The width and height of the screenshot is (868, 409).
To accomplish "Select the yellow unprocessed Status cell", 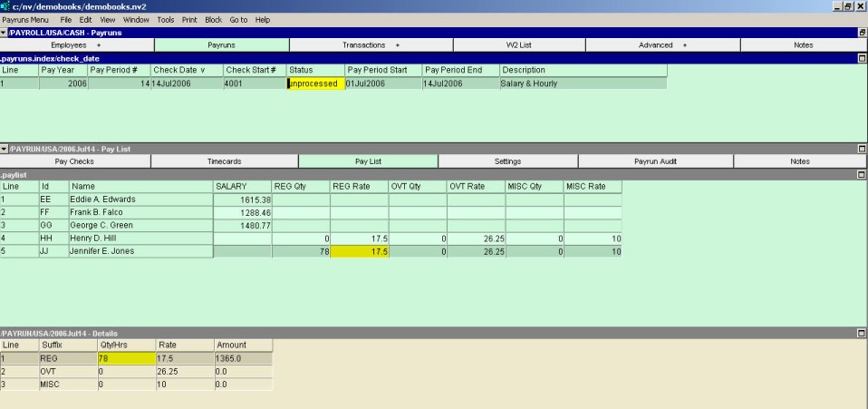I will [x=315, y=83].
